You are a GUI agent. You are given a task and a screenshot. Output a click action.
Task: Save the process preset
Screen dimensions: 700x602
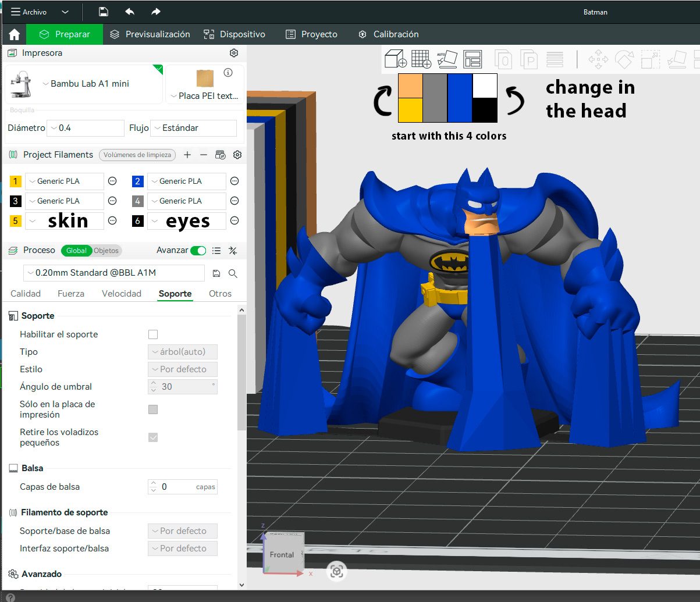point(216,273)
